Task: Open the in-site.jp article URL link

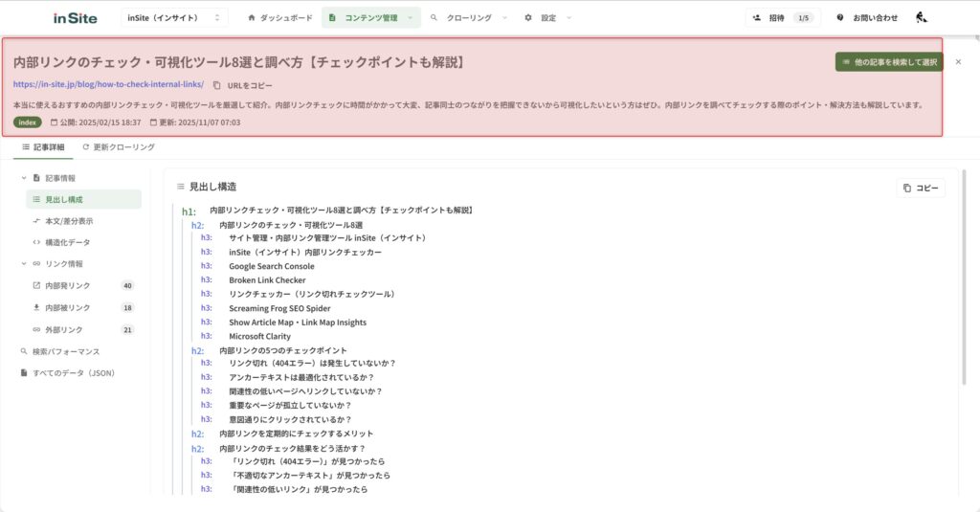Action: [108, 84]
